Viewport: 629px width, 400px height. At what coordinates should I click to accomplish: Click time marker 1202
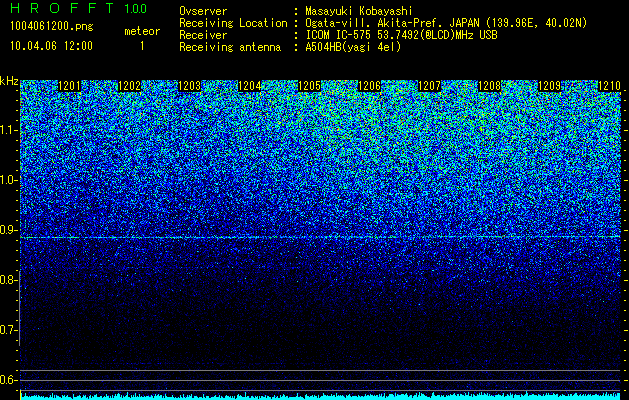pyautogui.click(x=130, y=86)
